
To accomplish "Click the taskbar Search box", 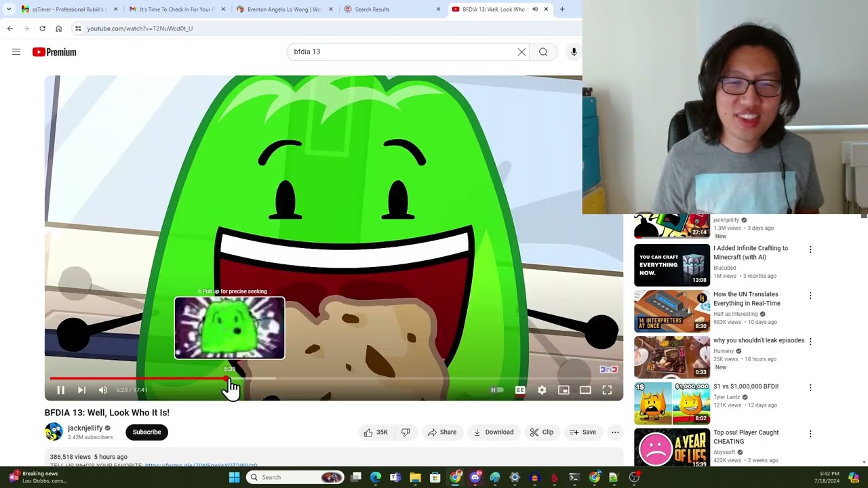I will tap(296, 477).
